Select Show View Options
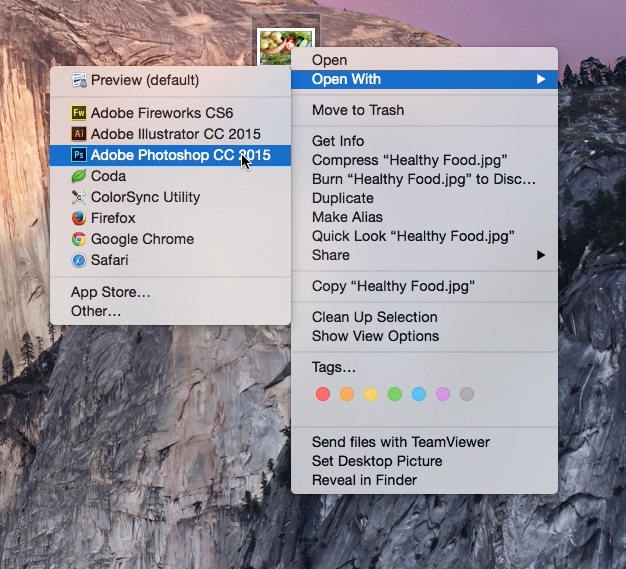This screenshot has width=626, height=569. (x=424, y=336)
